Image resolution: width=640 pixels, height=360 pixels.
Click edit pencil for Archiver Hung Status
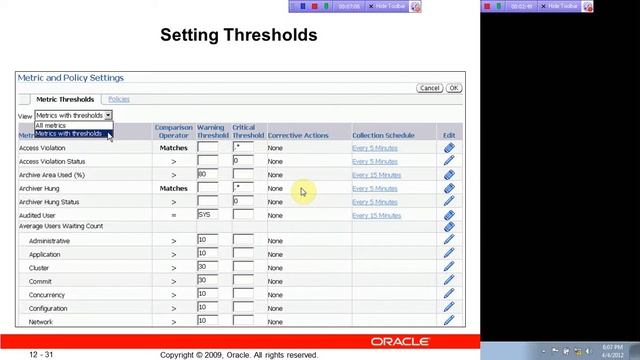[449, 201]
